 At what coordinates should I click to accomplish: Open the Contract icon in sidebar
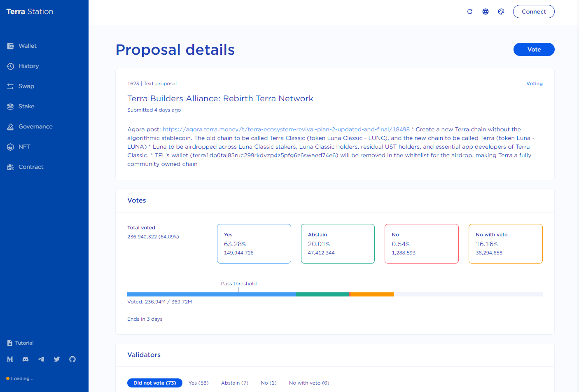click(x=11, y=167)
